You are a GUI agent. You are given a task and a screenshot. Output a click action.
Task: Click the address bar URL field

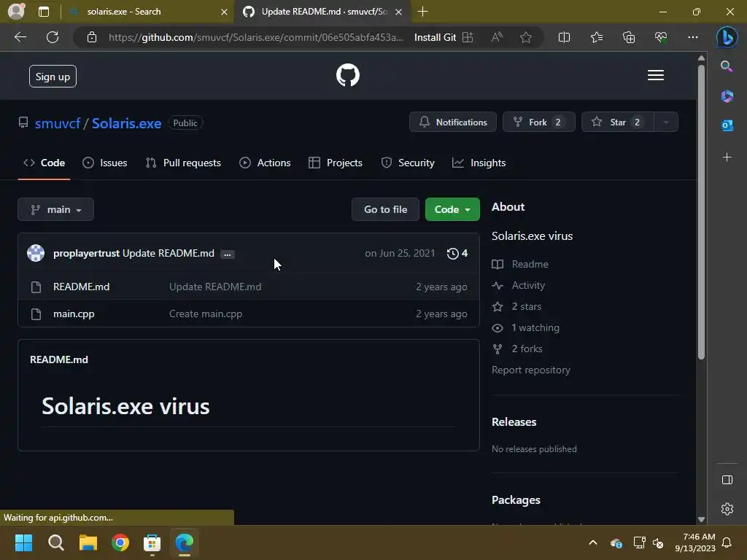(256, 37)
